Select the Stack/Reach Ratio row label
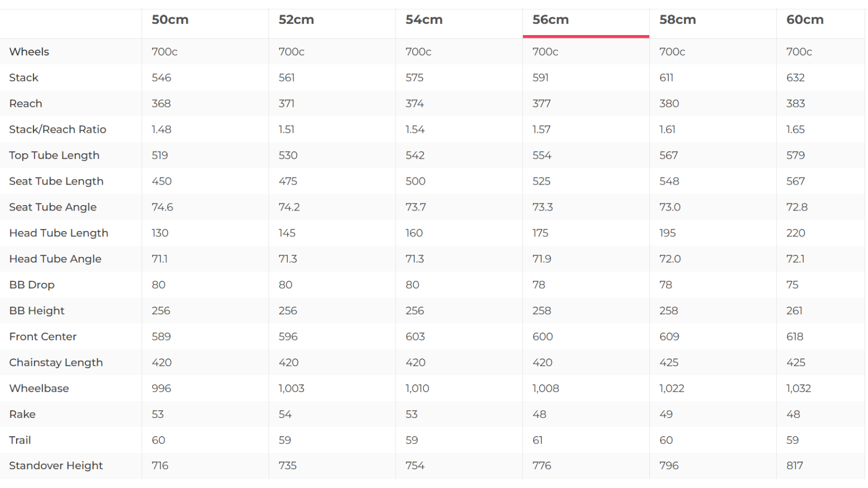Screen dimensions: 868x488 pyautogui.click(x=58, y=130)
